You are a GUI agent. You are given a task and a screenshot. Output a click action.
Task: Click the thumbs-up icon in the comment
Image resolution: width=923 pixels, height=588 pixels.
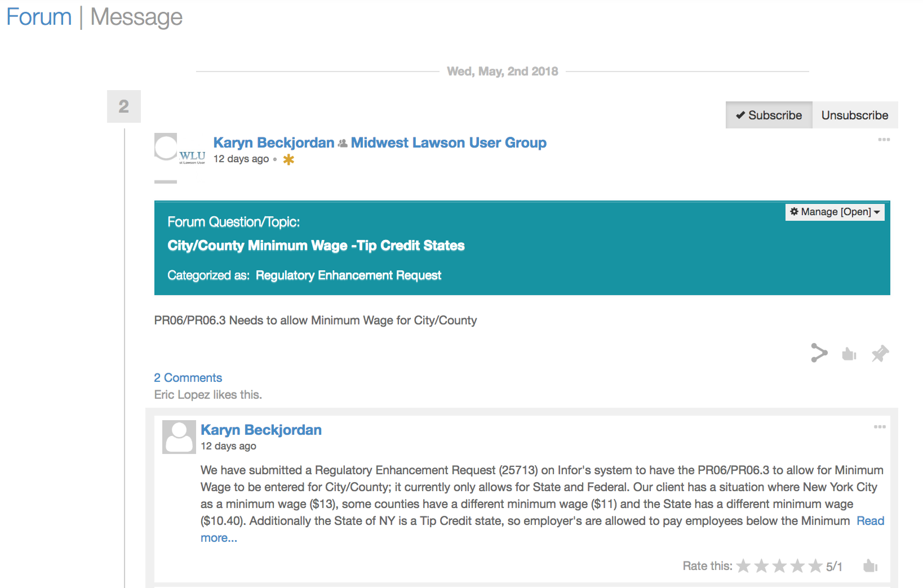click(x=870, y=566)
